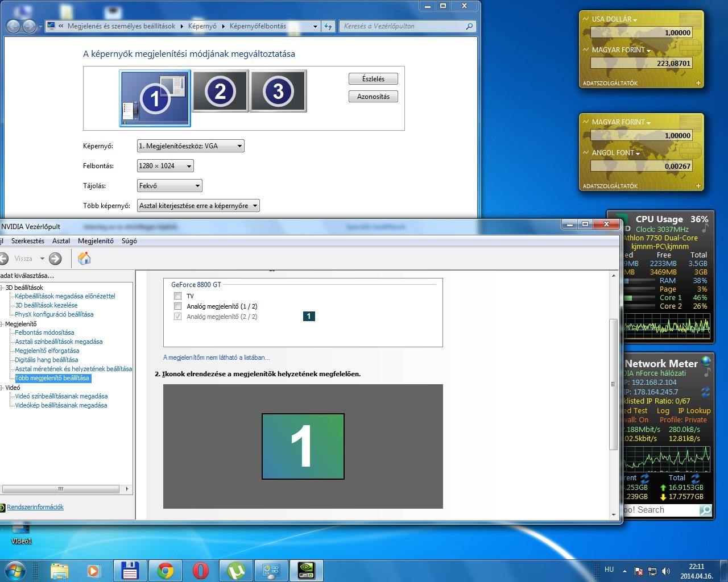The width and height of the screenshot is (728, 582).
Task: Go forward with NVIDIA toolbar arrow
Action: coord(55,259)
